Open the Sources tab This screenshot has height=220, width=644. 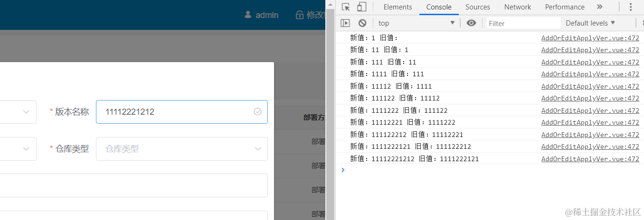tap(477, 7)
